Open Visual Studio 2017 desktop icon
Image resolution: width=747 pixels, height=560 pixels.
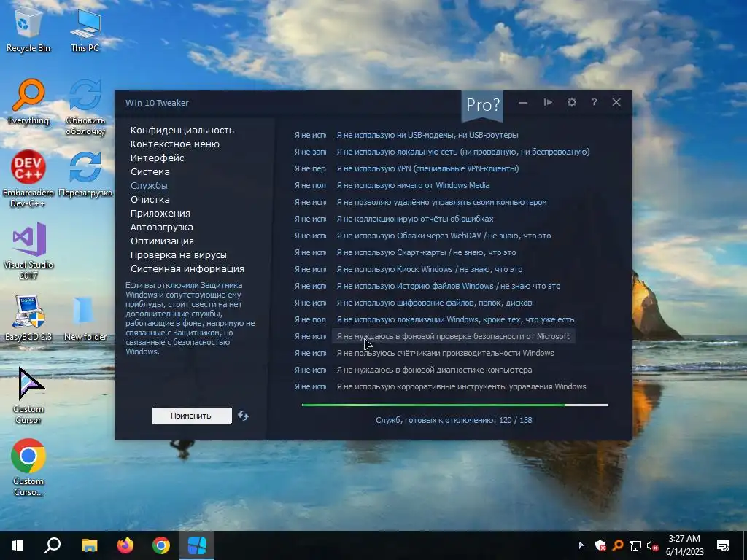tap(28, 251)
